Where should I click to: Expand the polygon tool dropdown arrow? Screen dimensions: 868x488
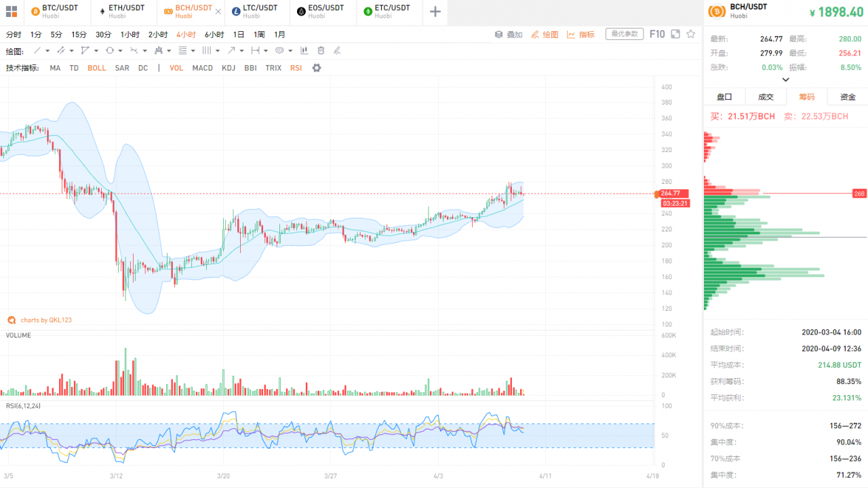pyautogui.click(x=96, y=51)
